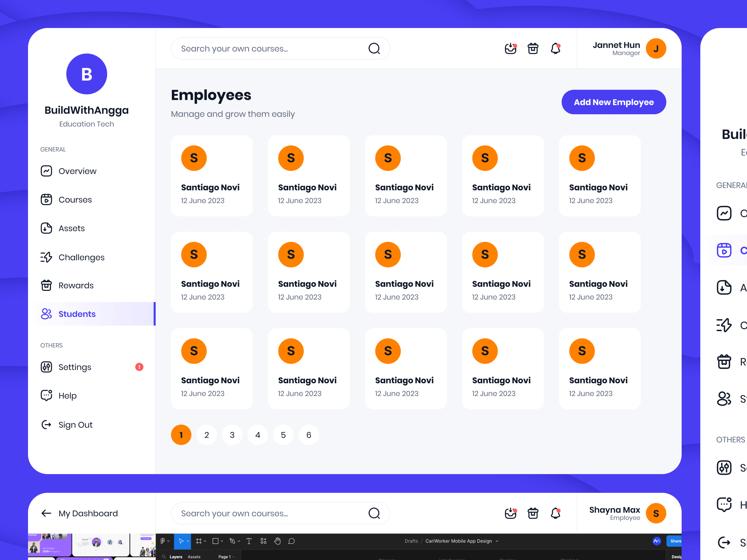Focus search field in Jannet Hun's header
Screen dimensions: 747x560
pyautogui.click(x=281, y=49)
